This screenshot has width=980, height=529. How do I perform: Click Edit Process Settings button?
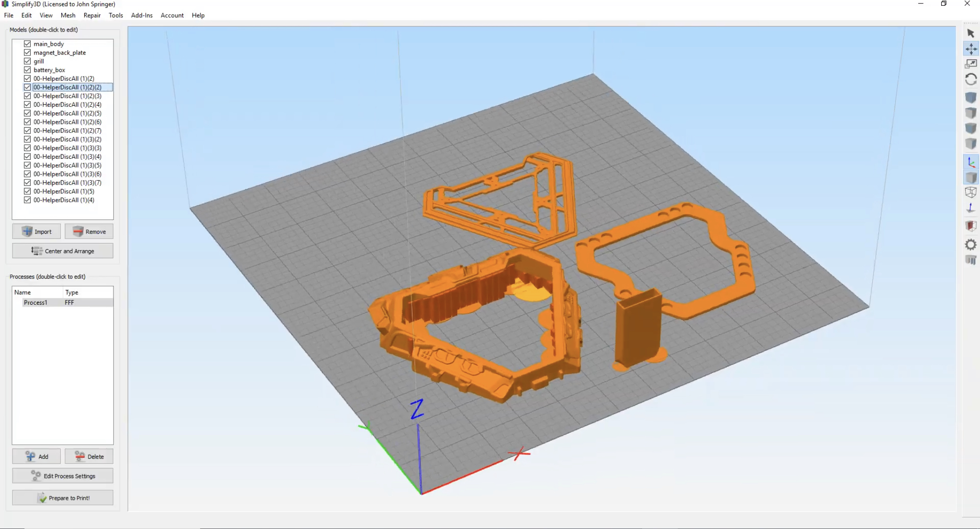[x=63, y=476]
